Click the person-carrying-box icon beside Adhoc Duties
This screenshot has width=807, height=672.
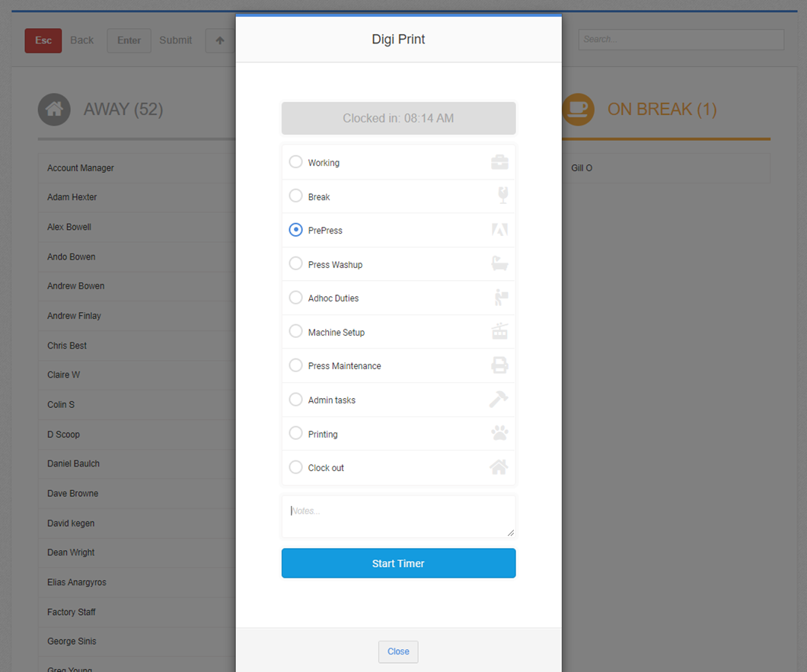coord(501,298)
